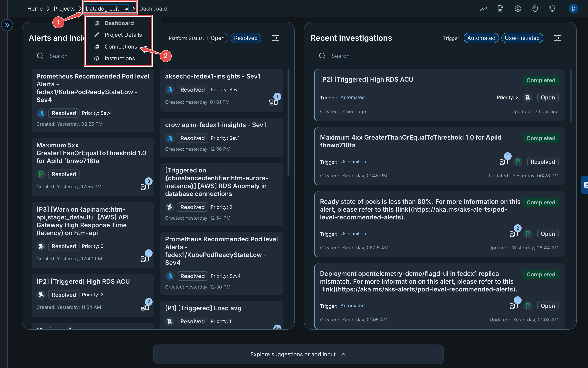This screenshot has width=588, height=368.
Task: Select the location pin icon
Action: (x=535, y=9)
